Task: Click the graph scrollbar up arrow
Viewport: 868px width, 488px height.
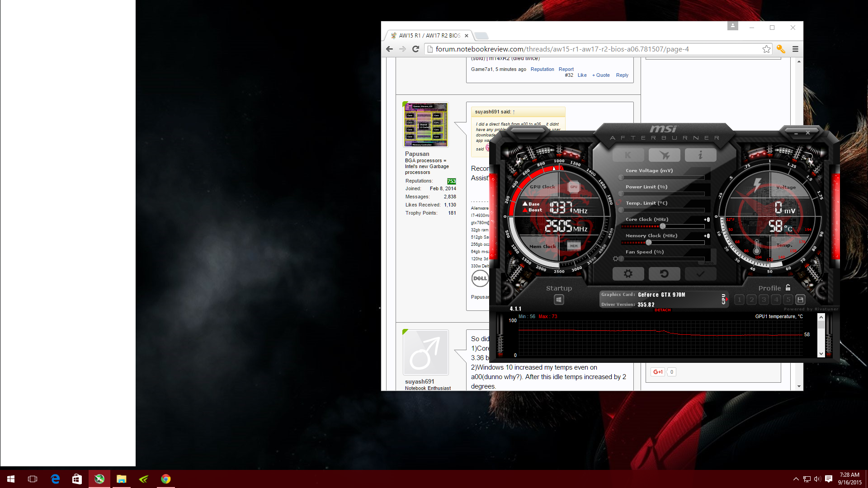Action: click(x=821, y=317)
